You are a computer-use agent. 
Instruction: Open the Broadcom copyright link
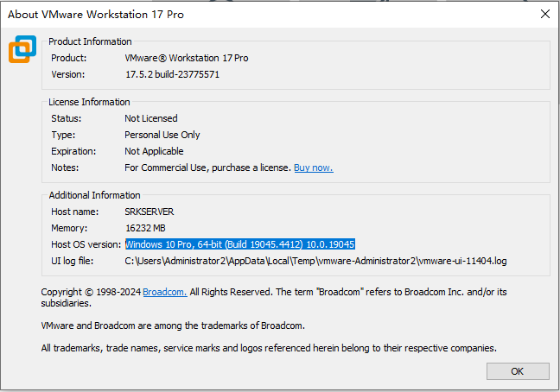coord(165,292)
